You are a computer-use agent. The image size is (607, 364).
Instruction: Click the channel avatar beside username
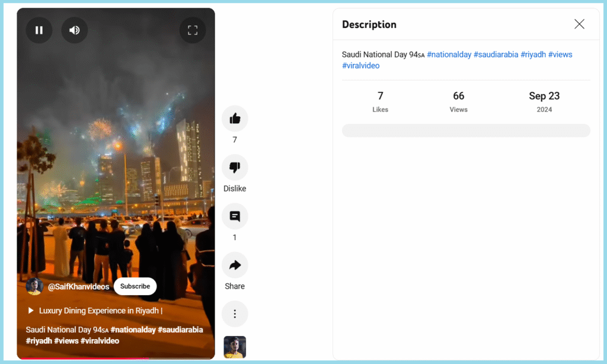coord(34,286)
